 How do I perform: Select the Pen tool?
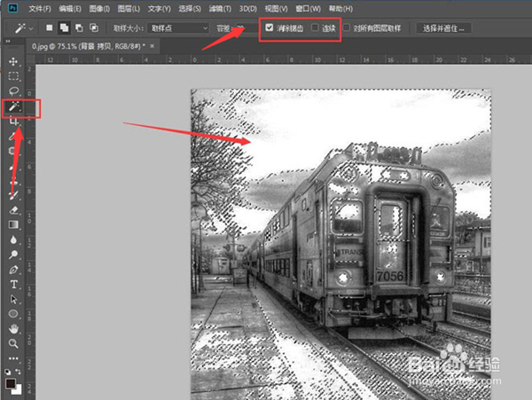pos(13,270)
